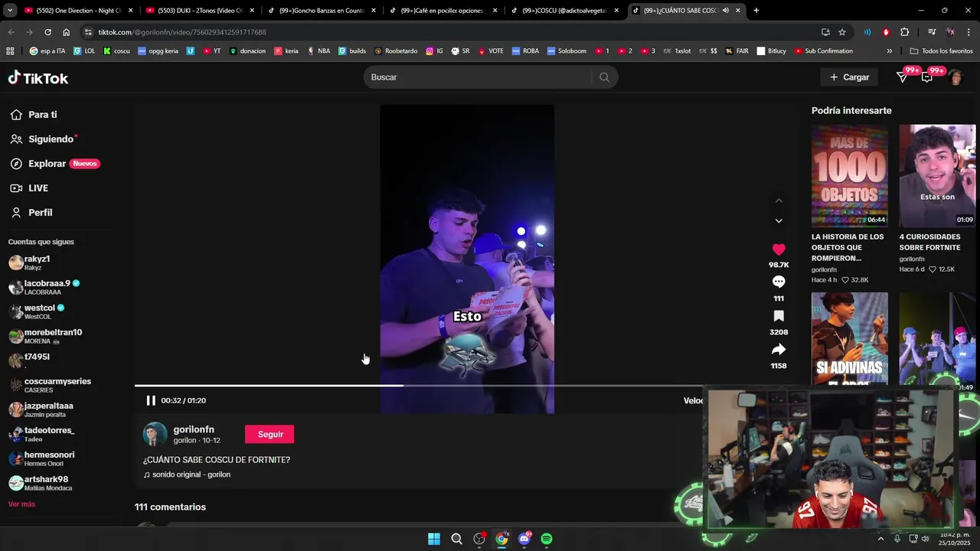
Task: Open the opgg keria bookmark
Action: tap(158, 51)
